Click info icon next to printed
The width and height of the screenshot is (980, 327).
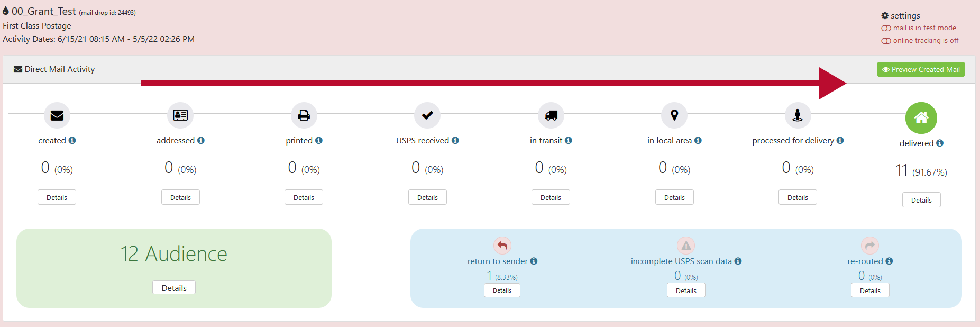pos(319,140)
